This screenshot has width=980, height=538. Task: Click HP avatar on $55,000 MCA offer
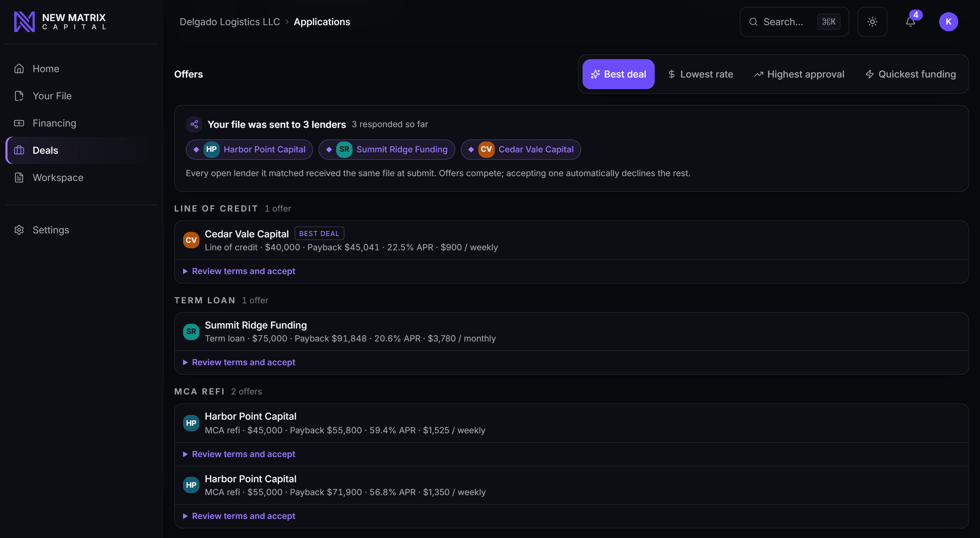tap(191, 485)
